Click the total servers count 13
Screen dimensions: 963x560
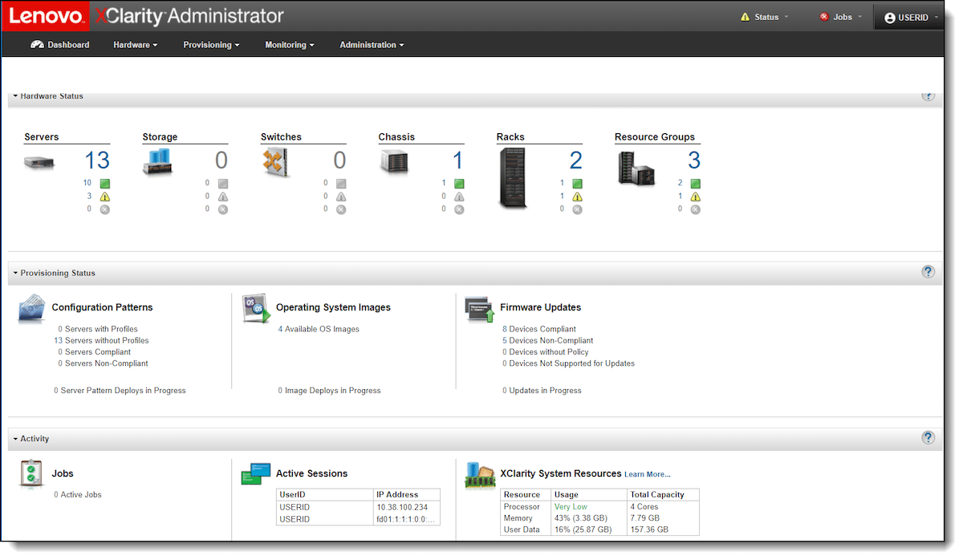[97, 160]
